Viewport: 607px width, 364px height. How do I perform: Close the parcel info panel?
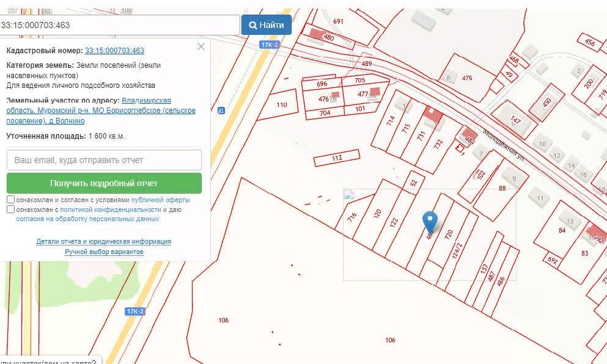(x=201, y=47)
